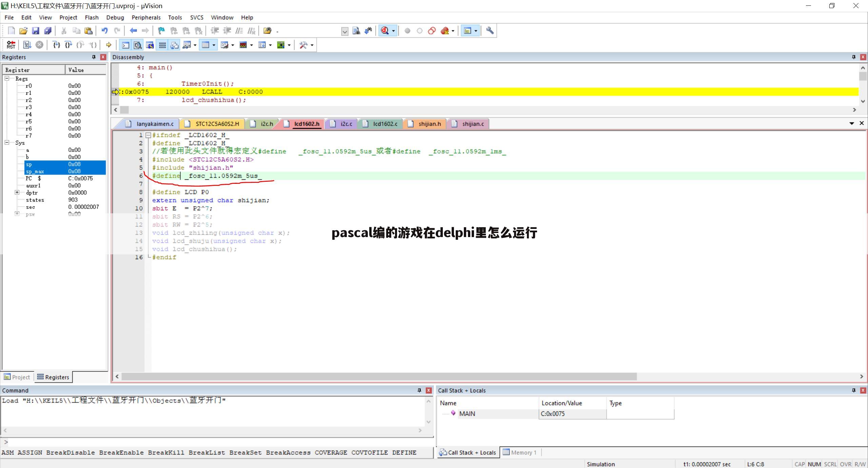This screenshot has width=868, height=468.
Task: Open the Peripherals menu
Action: 146,17
